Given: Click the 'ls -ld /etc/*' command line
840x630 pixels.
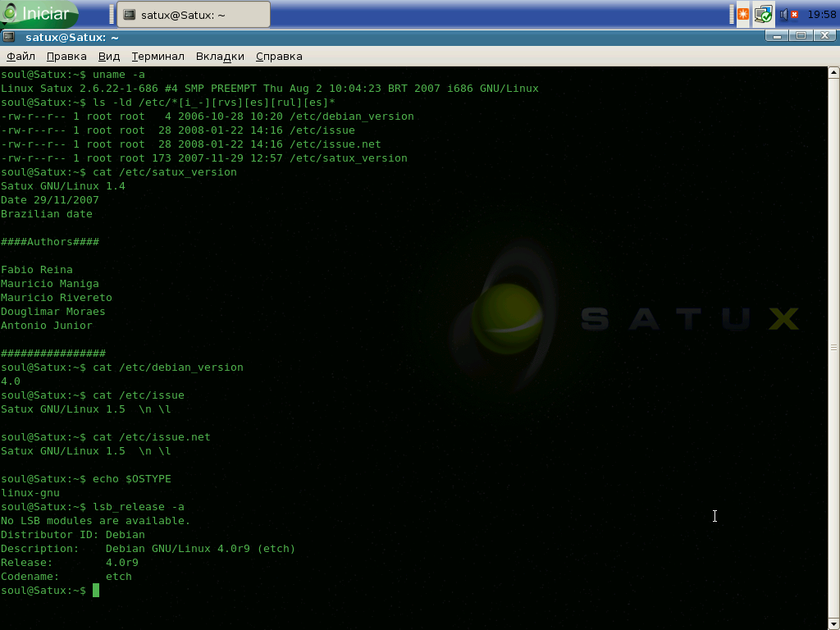Looking at the screenshot, I should point(167,103).
